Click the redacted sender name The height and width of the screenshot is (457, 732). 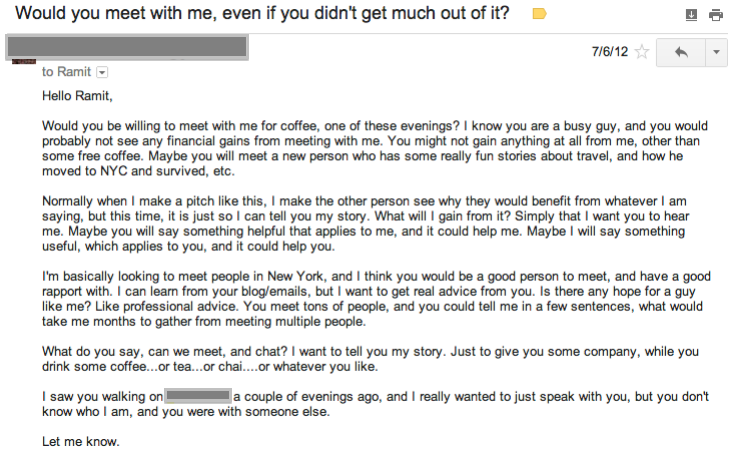click(126, 46)
